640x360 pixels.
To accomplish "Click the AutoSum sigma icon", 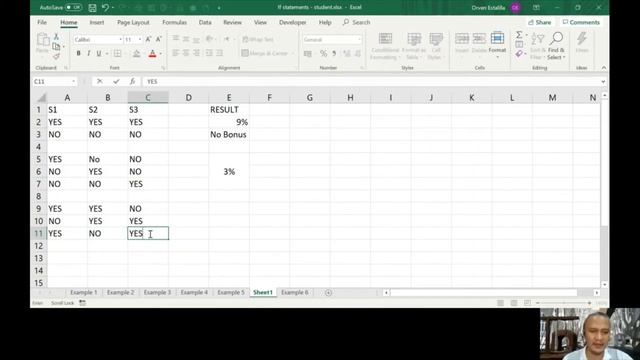I will (519, 35).
